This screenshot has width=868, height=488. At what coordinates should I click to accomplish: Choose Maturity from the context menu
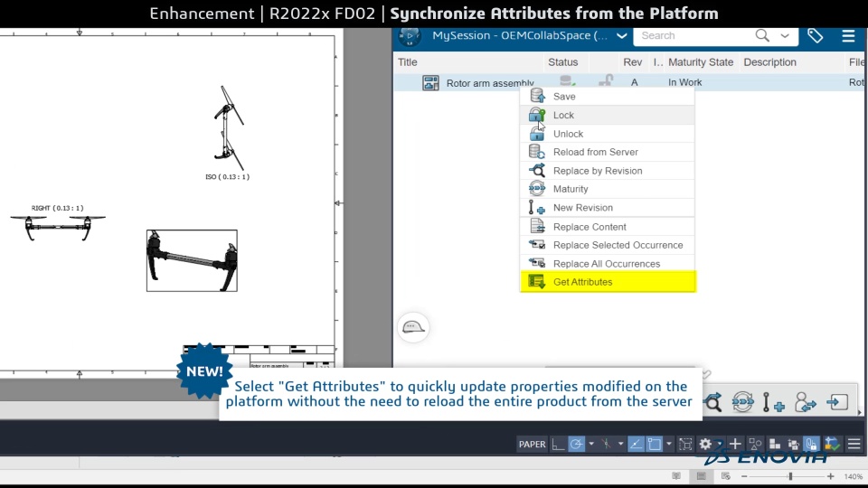[x=608, y=189]
